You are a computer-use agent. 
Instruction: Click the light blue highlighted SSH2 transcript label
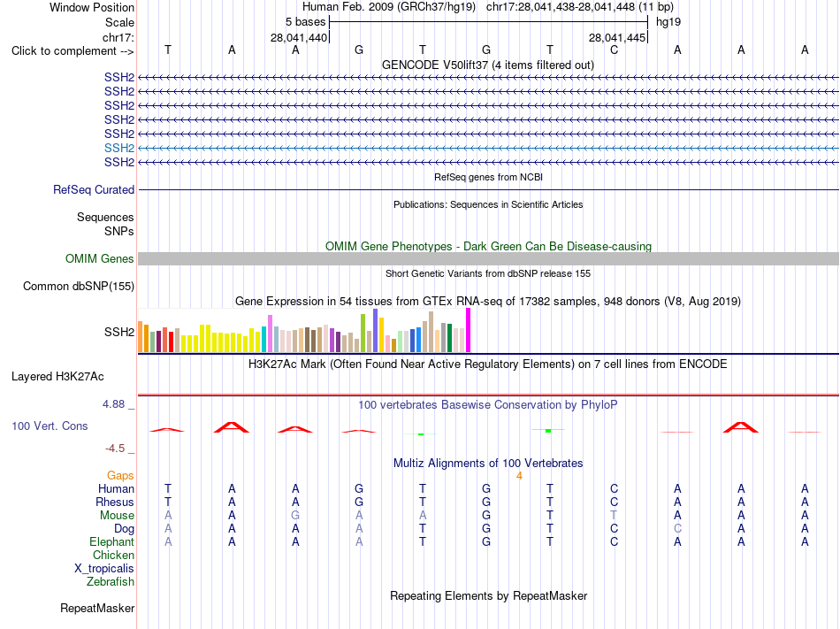(119, 148)
